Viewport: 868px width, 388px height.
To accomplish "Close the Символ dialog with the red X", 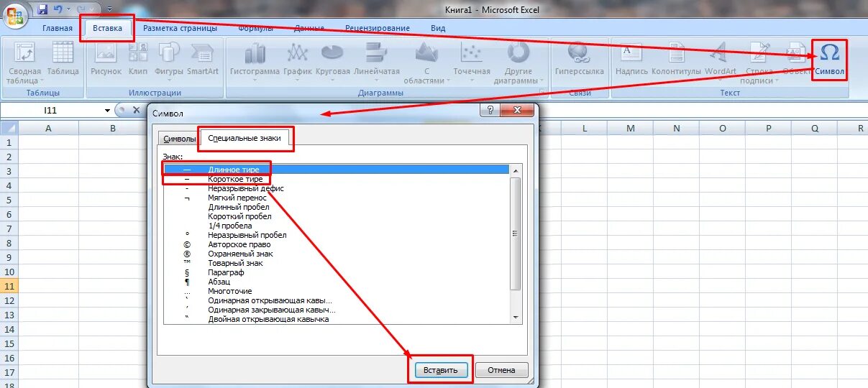I will 518,110.
